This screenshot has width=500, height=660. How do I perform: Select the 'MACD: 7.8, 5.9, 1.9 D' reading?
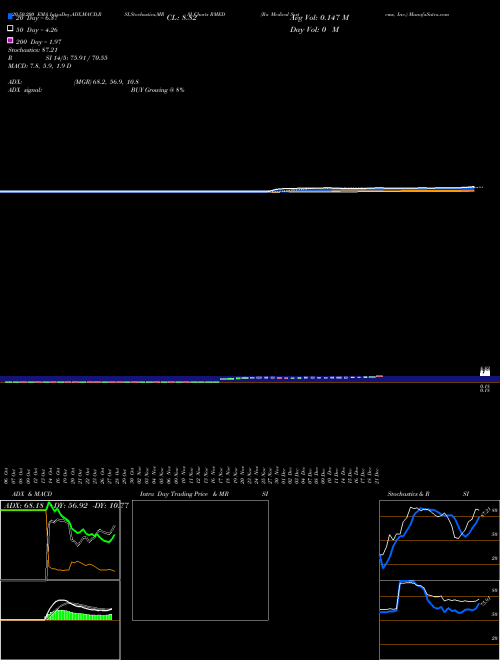pos(40,66)
